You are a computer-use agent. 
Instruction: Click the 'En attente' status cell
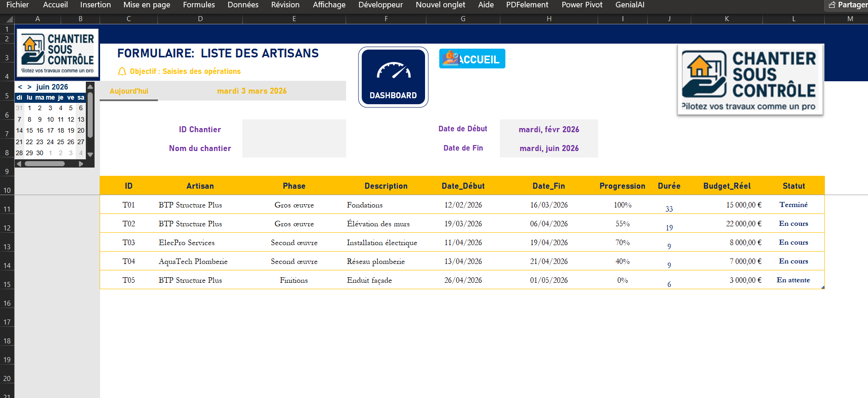pyautogui.click(x=794, y=280)
